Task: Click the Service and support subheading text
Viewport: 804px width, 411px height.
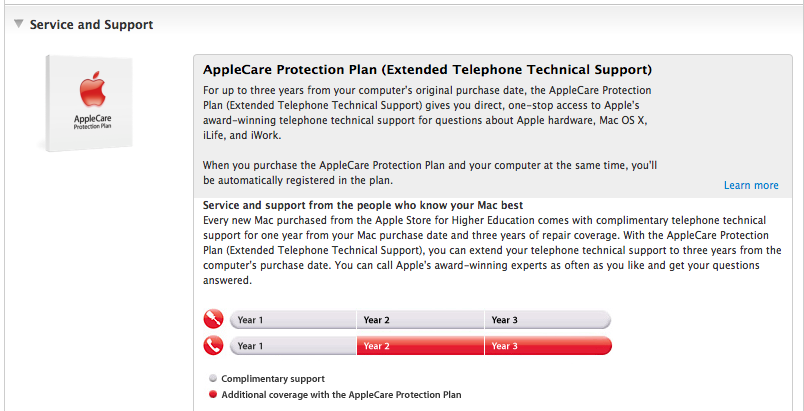Action: tap(363, 206)
